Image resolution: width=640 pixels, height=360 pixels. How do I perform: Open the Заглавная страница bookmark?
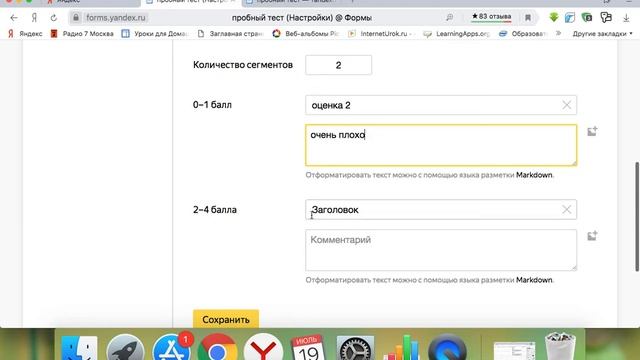click(230, 33)
